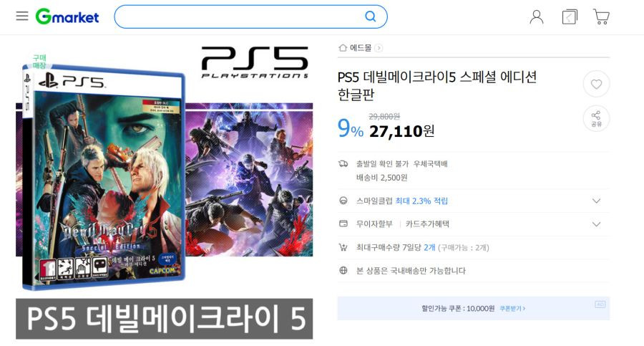Image resolution: width=644 pixels, height=346 pixels.
Task: Open the hamburger menu icon
Action: coord(22,16)
